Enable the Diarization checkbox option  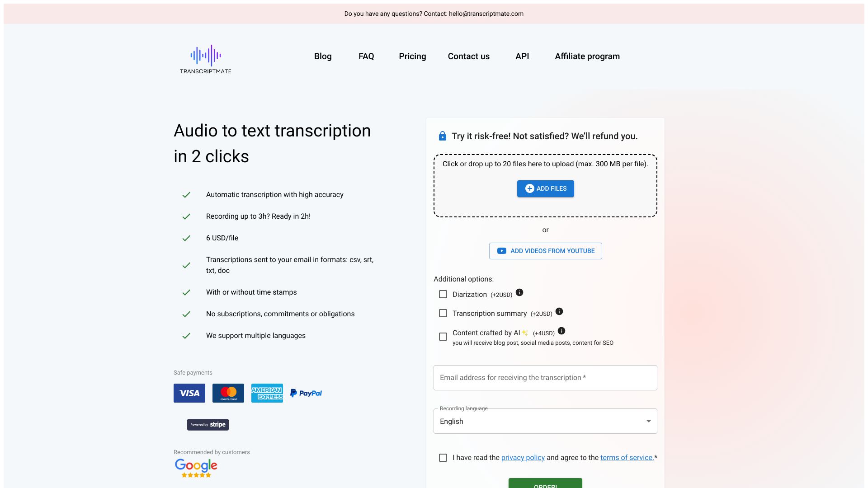click(443, 294)
